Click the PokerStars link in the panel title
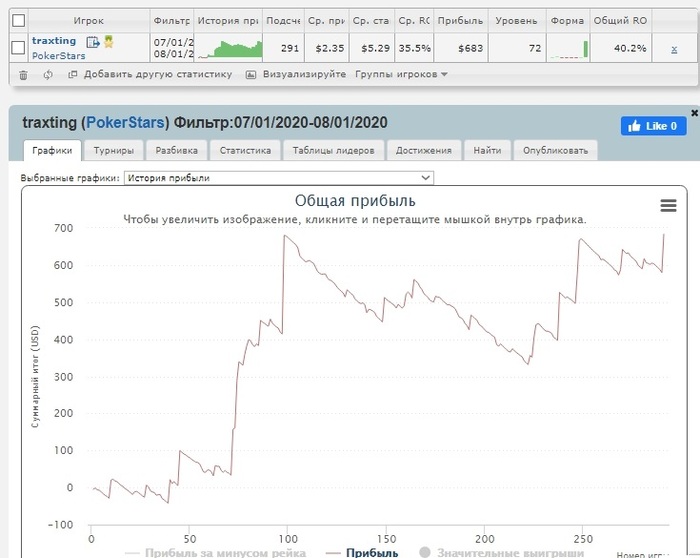Viewport: 700px width, 558px height. pos(125,122)
